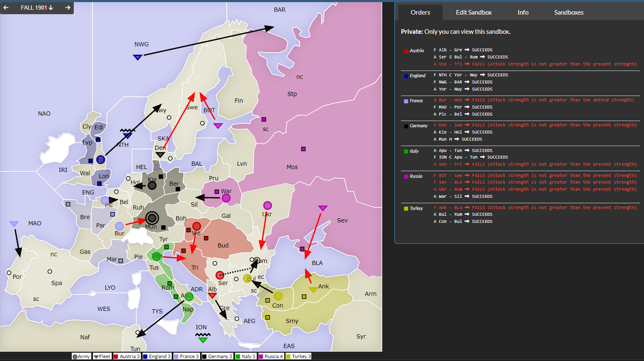
Task: Select the English fleet in NWG
Action: pyautogui.click(x=138, y=57)
